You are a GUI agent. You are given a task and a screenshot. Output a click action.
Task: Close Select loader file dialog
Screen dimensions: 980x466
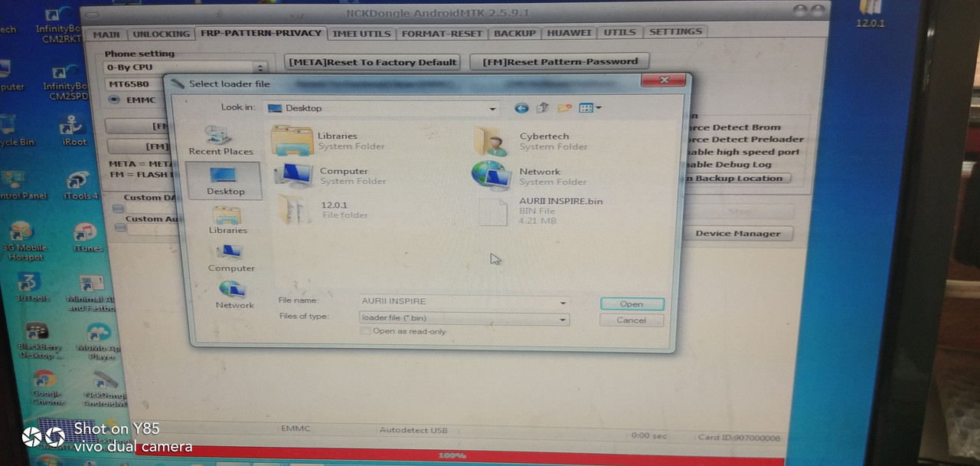click(x=663, y=80)
